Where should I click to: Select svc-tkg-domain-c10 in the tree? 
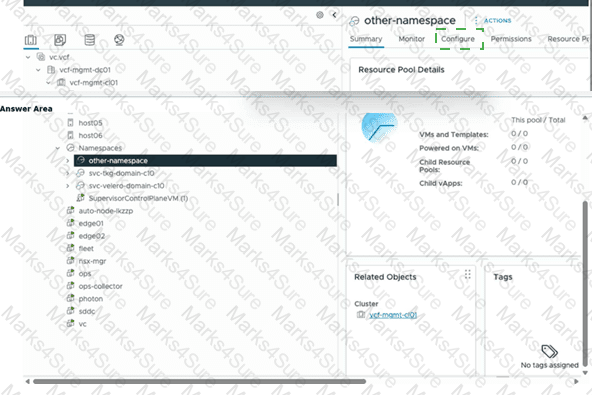(121, 173)
